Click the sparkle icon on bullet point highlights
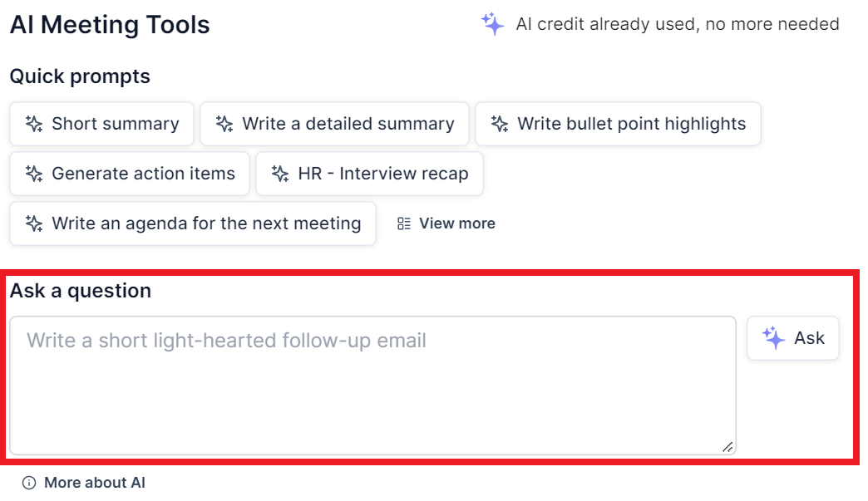This screenshot has width=868, height=501. 500,124
